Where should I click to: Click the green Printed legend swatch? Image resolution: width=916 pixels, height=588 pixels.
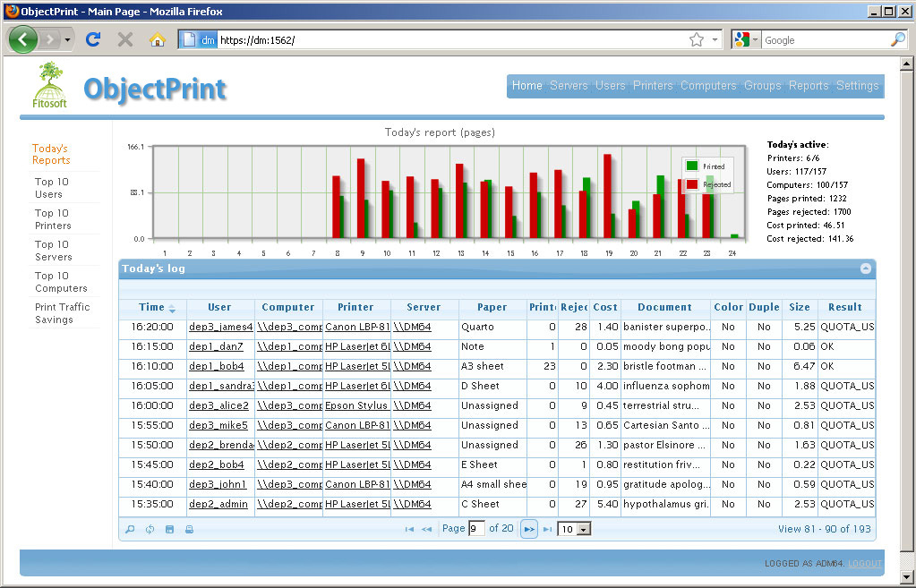(x=691, y=166)
